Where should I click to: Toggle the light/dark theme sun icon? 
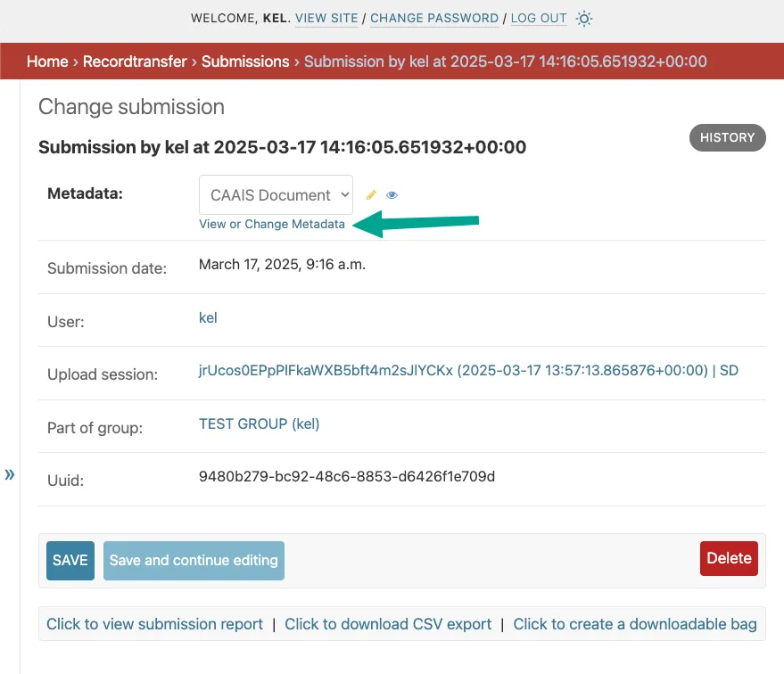tap(583, 19)
